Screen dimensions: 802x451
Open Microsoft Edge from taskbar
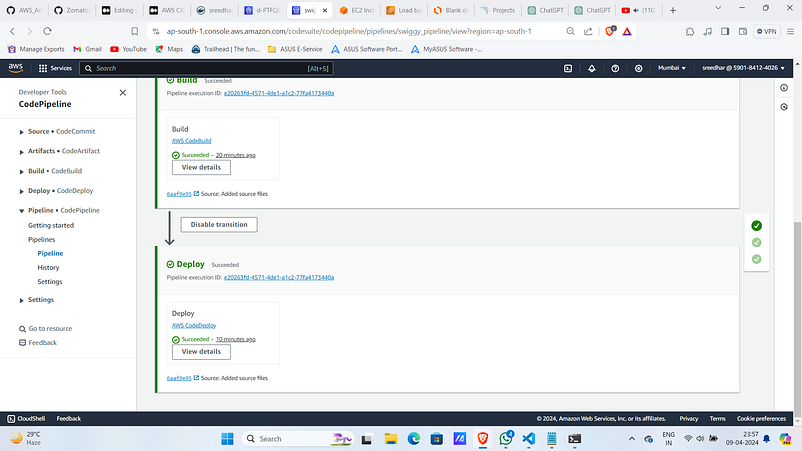[414, 439]
